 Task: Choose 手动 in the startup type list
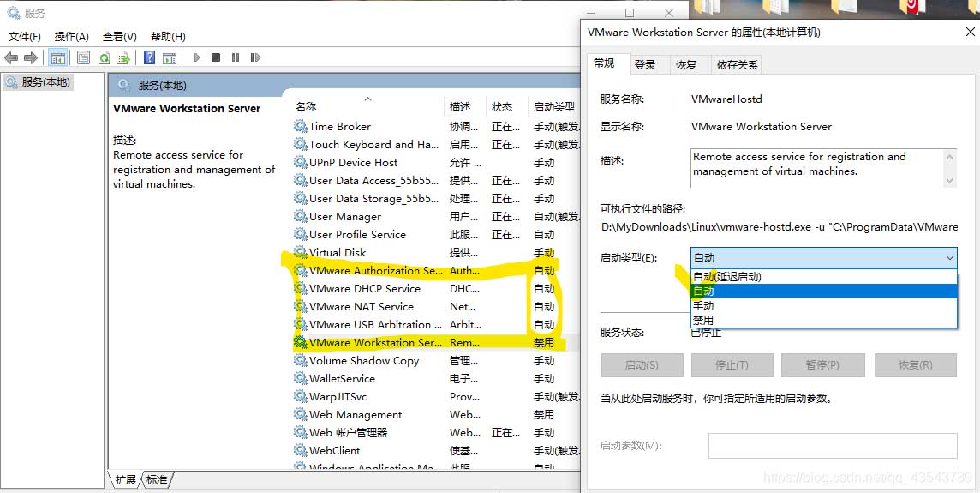824,306
